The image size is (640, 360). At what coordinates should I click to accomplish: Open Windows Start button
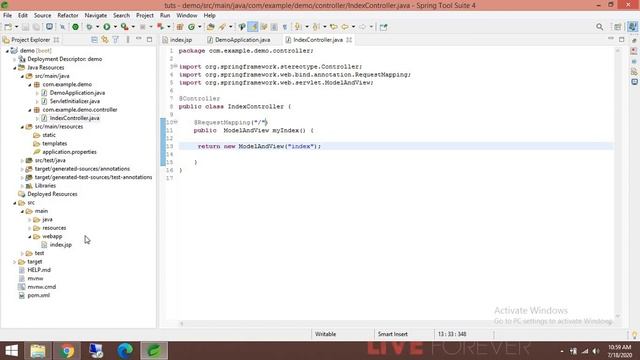coord(11,351)
